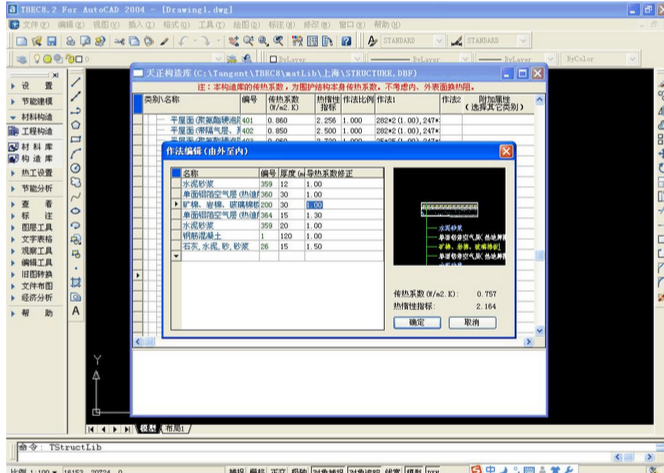
Task: Click the Match Properties brush icon
Action: [x=164, y=41]
